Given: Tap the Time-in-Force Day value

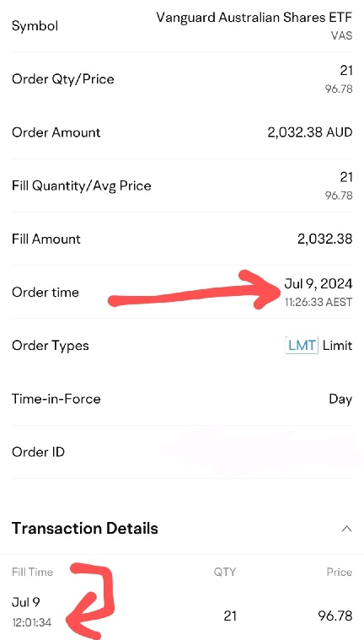Looking at the screenshot, I should [x=340, y=399].
